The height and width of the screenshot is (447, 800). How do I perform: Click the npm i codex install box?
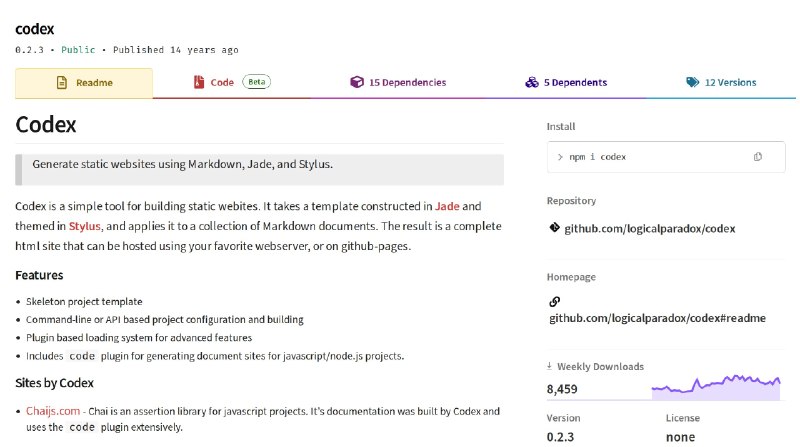point(666,157)
